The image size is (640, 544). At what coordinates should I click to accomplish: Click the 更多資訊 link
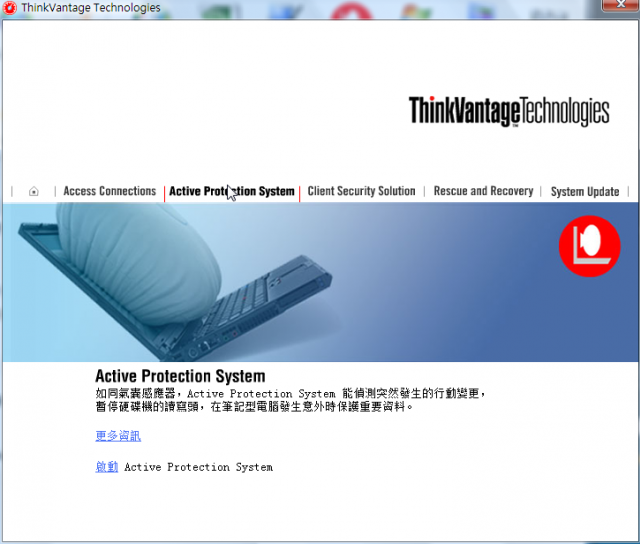pos(118,436)
